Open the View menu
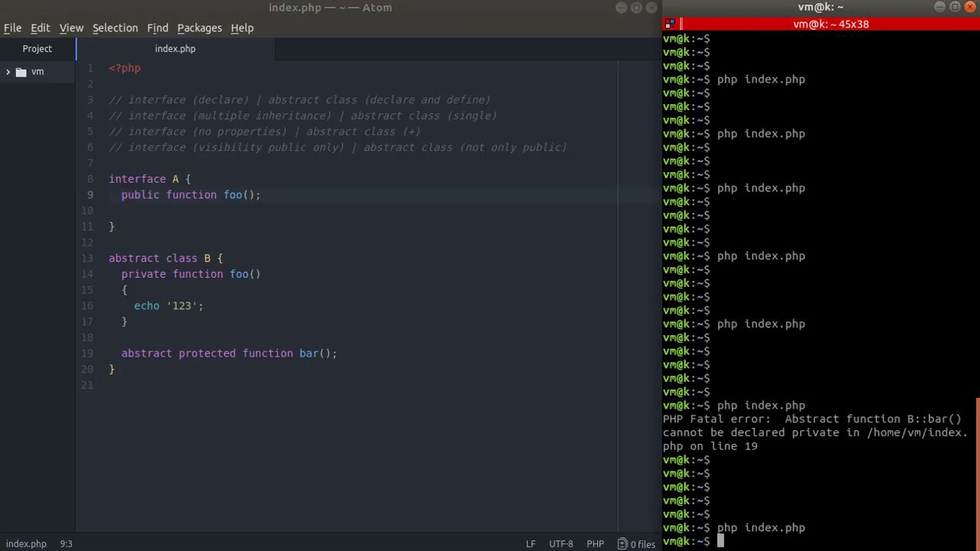Viewport: 980px width, 551px height. coord(71,28)
